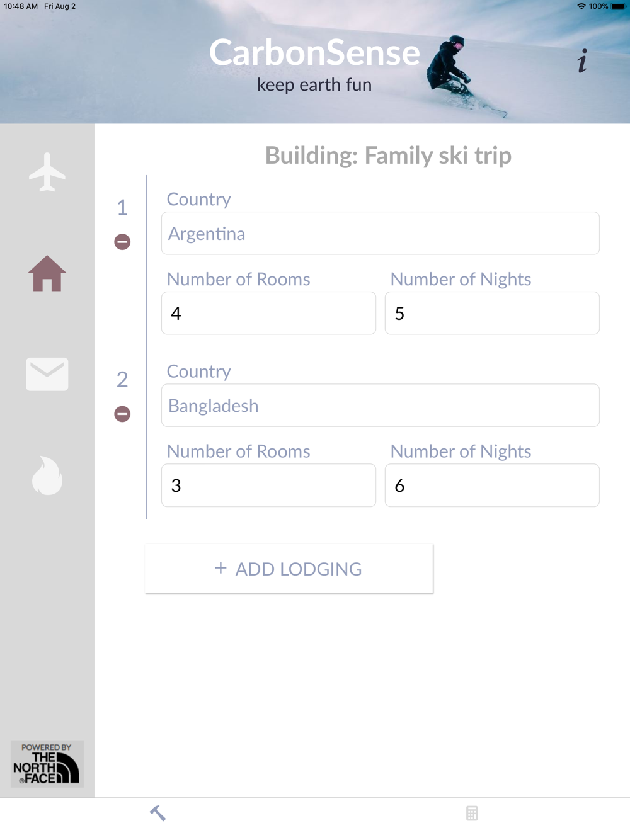Tap the Building: Family ski trip heading
The image size is (630, 840).
click(x=388, y=156)
